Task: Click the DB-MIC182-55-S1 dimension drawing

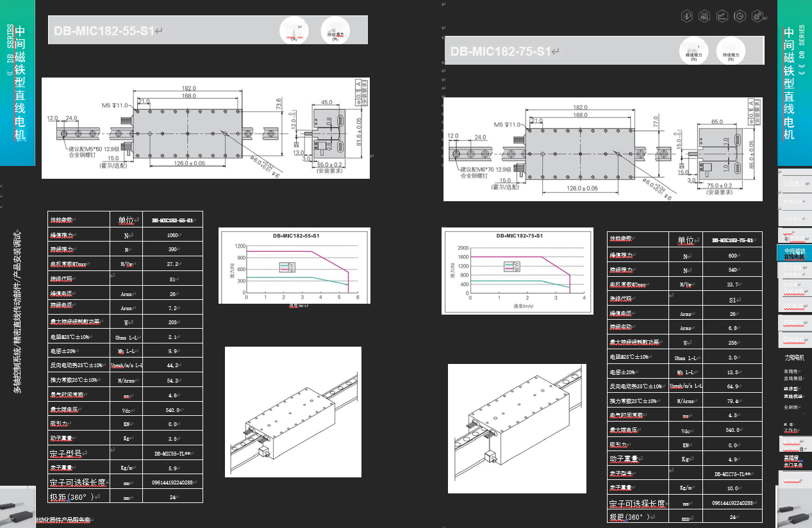Action: (x=204, y=128)
